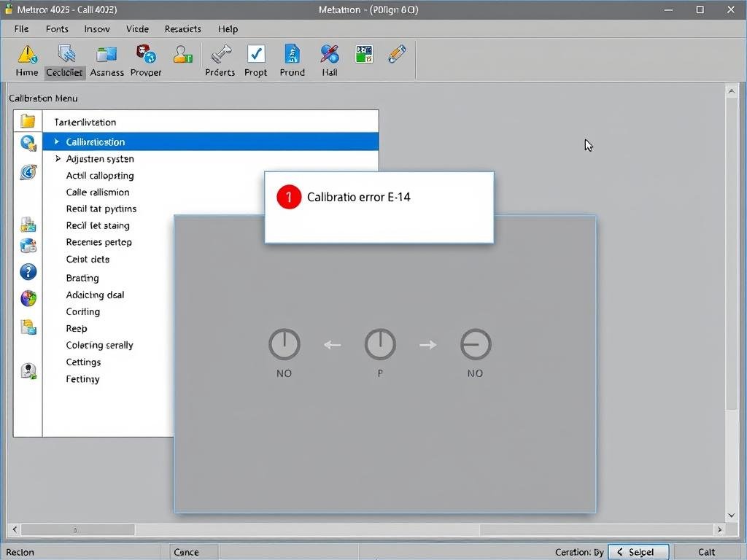Expand the highlighted Calibration tree item
The width and height of the screenshot is (747, 560).
[57, 141]
